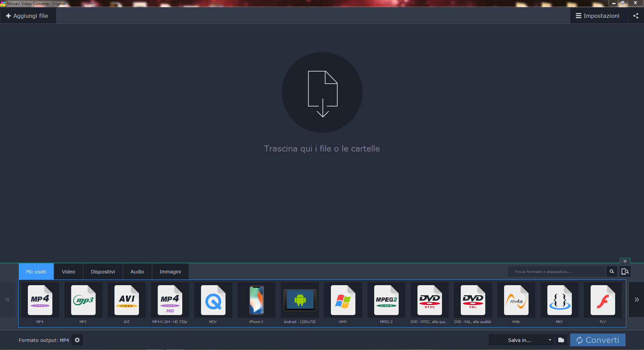Switch to the Dispositivi tab

pyautogui.click(x=103, y=271)
